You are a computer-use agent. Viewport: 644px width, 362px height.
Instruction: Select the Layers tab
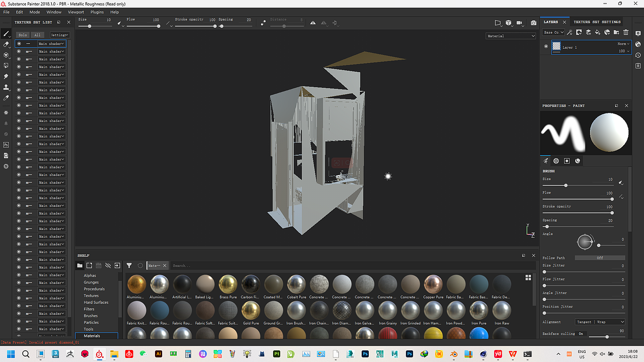[551, 22]
